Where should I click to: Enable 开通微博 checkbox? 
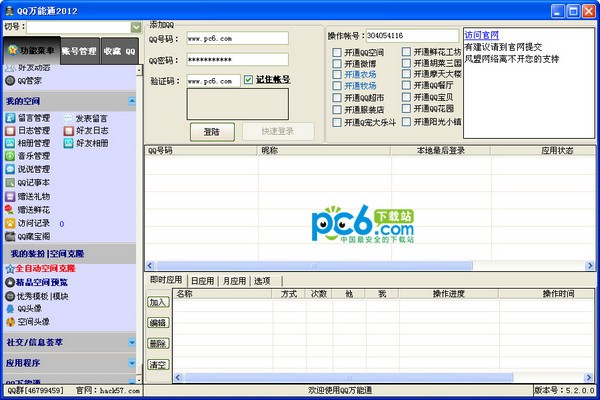click(337, 64)
